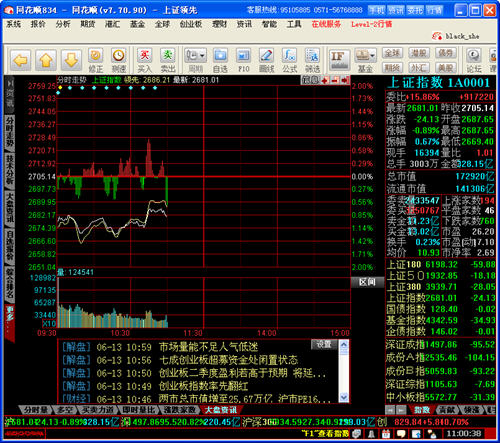
Task: Open the Level-2行情 menu item
Action: tap(372, 24)
